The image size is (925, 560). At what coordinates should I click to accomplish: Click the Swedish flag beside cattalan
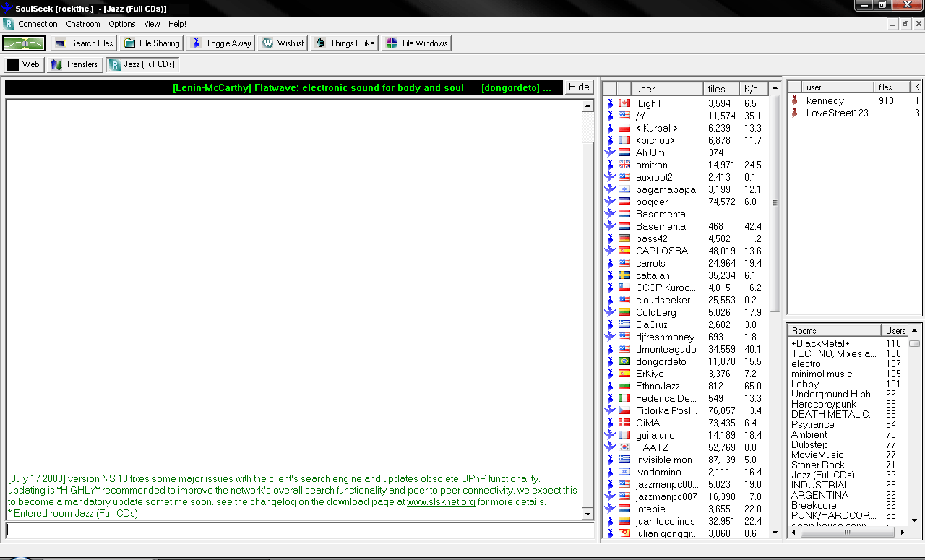(x=624, y=275)
